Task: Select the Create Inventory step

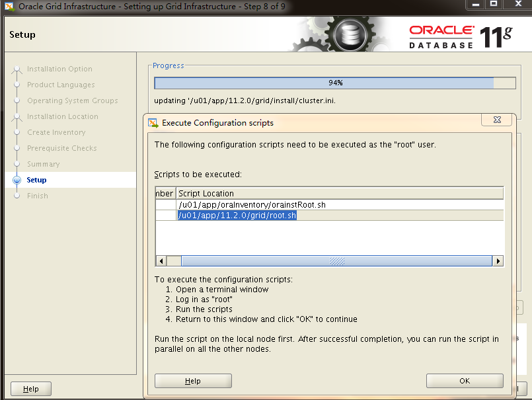Action: tap(56, 132)
